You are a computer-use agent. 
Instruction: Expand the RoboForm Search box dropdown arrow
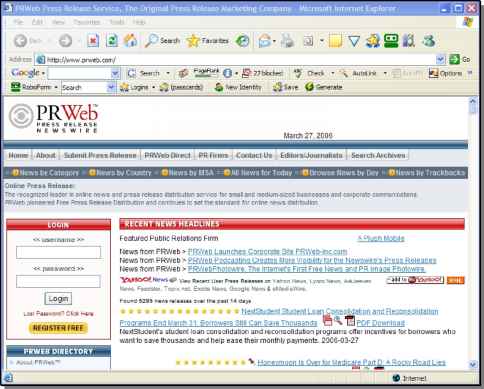[111, 87]
